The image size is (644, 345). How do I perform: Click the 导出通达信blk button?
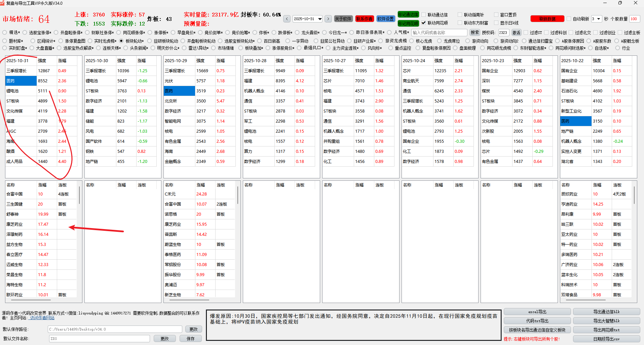(606, 312)
